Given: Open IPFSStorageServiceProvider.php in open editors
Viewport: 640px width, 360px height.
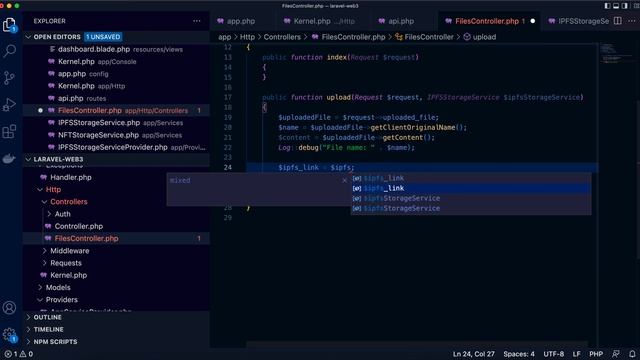Looking at the screenshot, I should (116, 147).
